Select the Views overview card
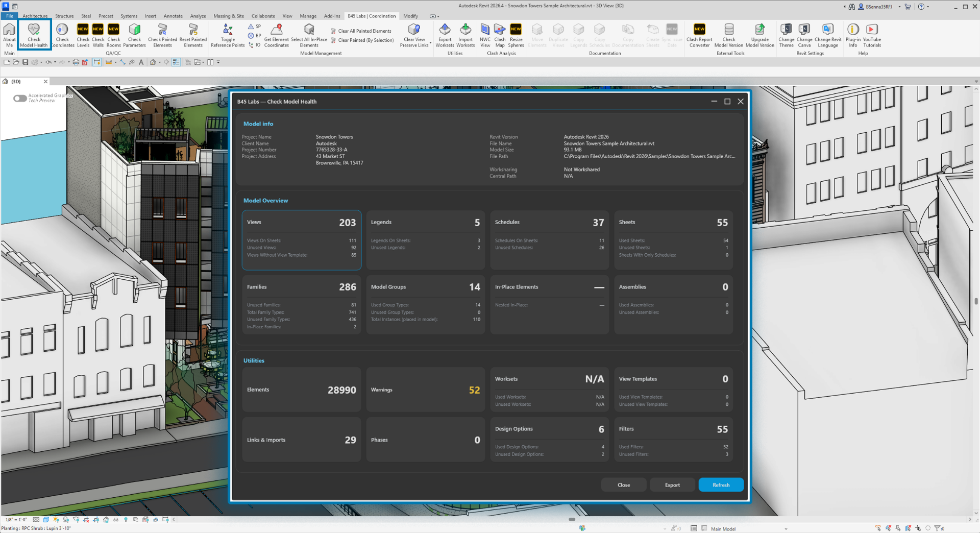Image resolution: width=980 pixels, height=533 pixels. click(x=302, y=240)
